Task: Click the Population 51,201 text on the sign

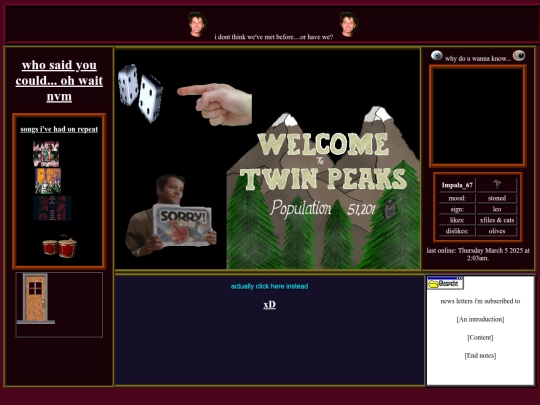Action: coord(323,208)
